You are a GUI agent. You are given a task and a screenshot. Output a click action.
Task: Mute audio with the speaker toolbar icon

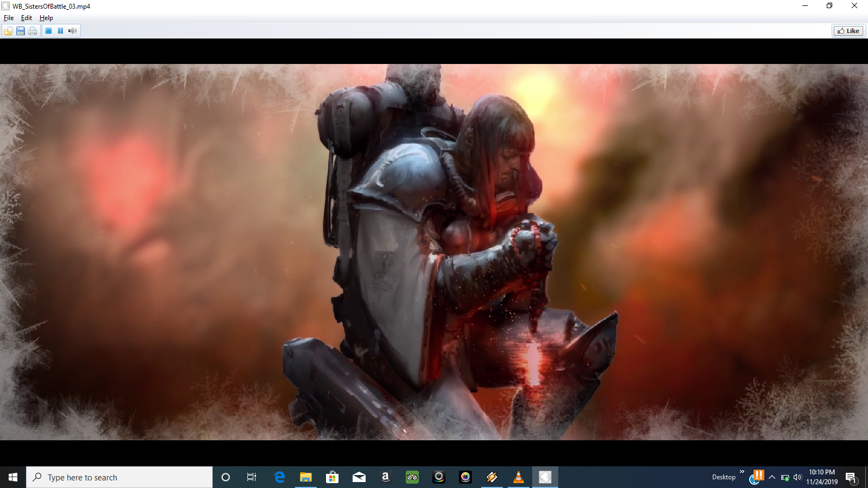(72, 31)
